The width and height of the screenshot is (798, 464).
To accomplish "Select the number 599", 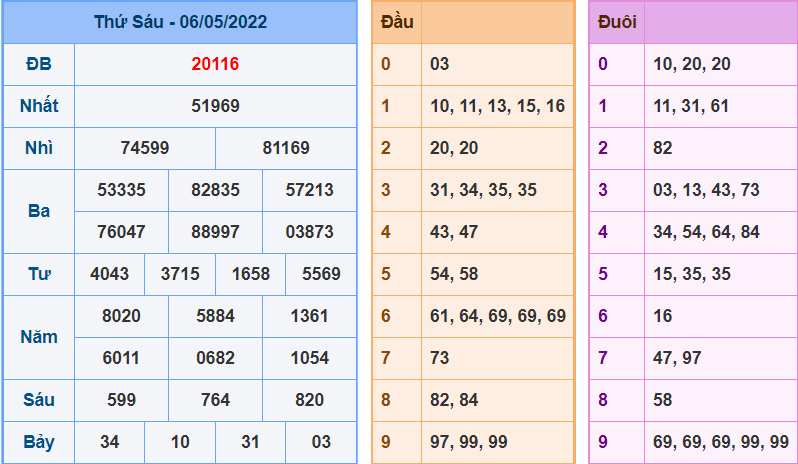I will coord(121,400).
